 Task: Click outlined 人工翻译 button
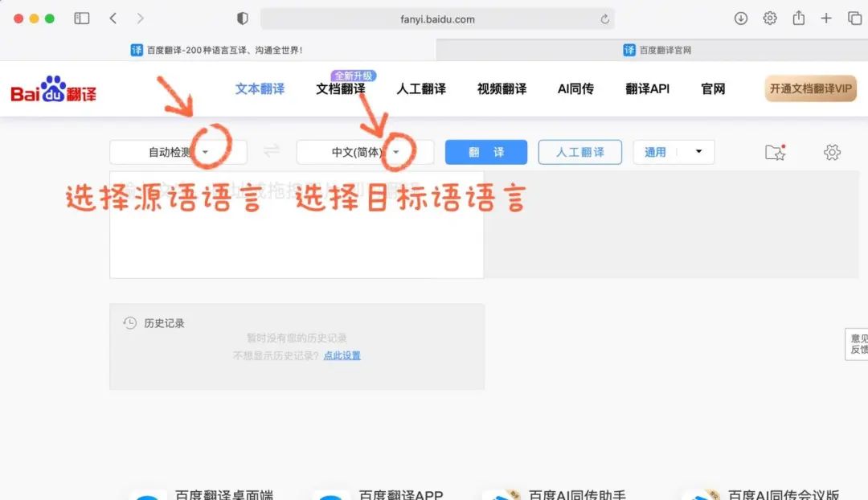579,152
